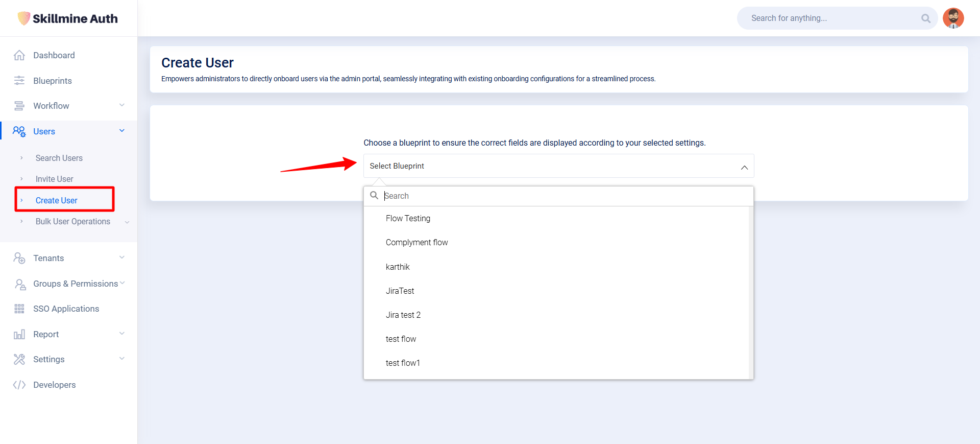The height and width of the screenshot is (444, 980).
Task: Collapse the Select Blueprint dropdown
Action: (x=744, y=167)
